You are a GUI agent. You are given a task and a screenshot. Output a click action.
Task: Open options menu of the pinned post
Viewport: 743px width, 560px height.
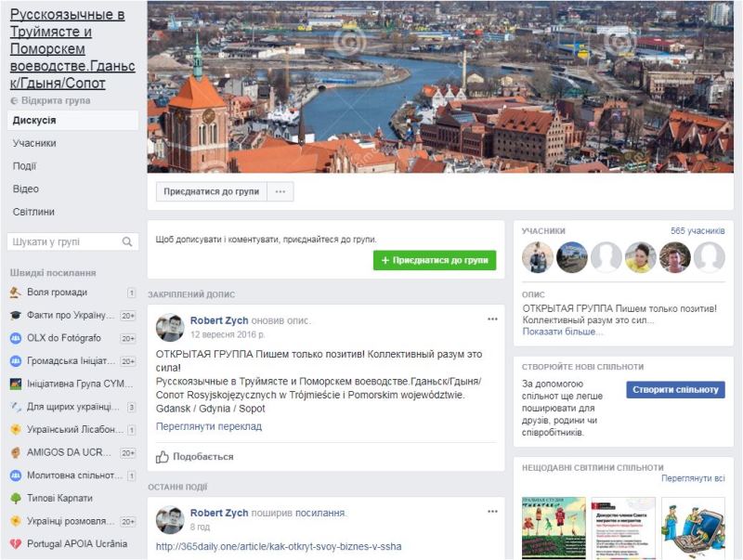click(x=493, y=319)
